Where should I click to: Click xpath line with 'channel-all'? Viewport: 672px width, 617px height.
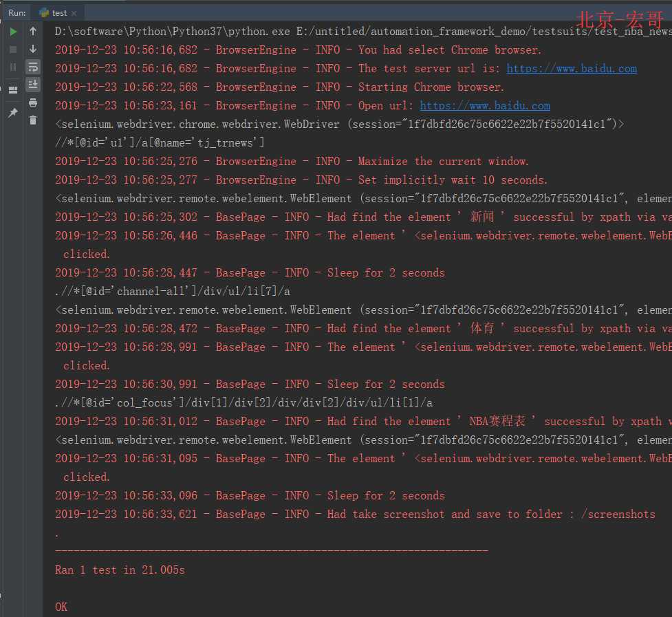click(x=172, y=292)
